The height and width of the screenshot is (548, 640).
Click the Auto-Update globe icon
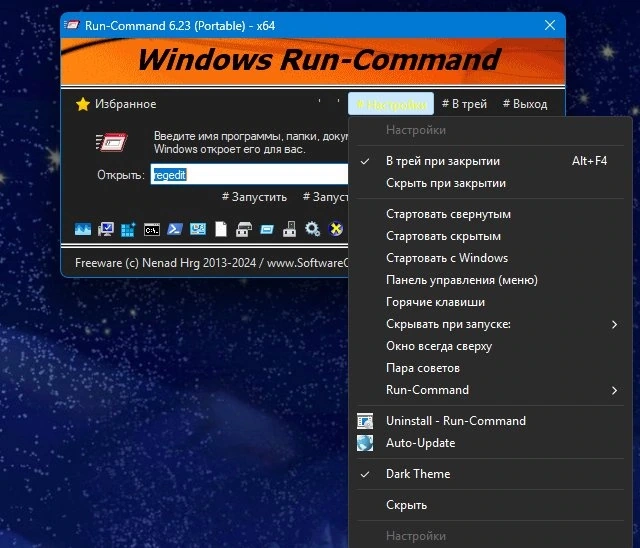(365, 443)
